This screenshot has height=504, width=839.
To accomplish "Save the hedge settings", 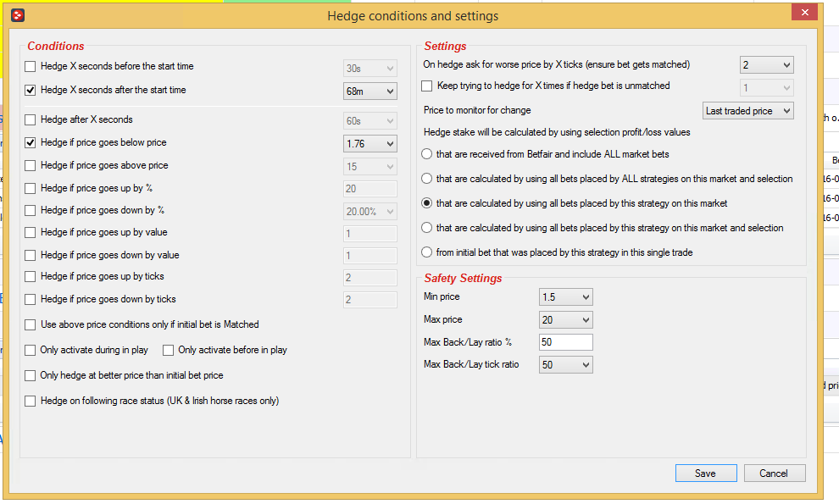I will click(706, 473).
